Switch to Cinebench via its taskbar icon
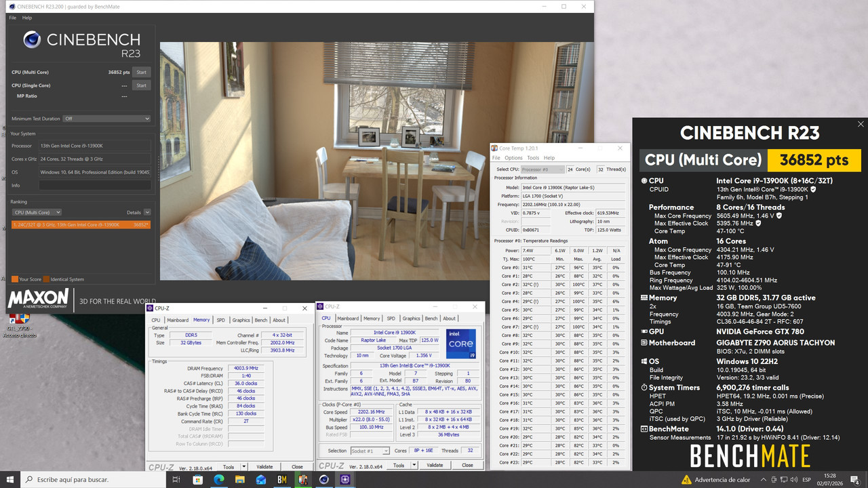 point(323,479)
